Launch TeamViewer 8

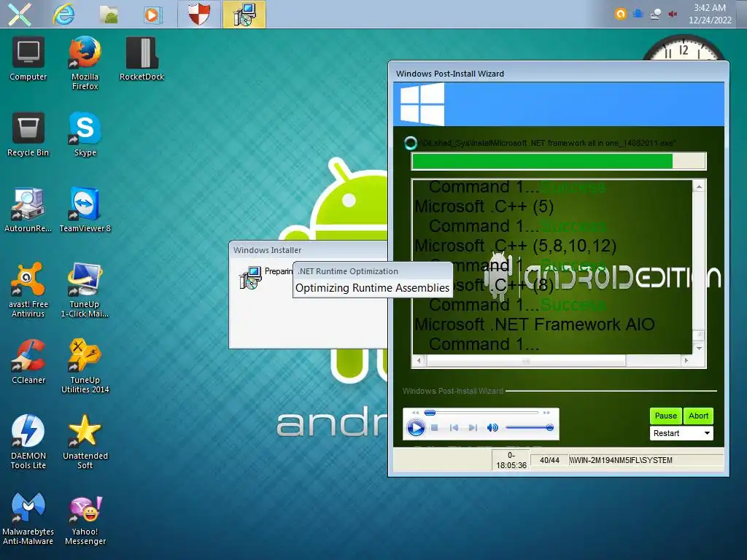[85, 210]
